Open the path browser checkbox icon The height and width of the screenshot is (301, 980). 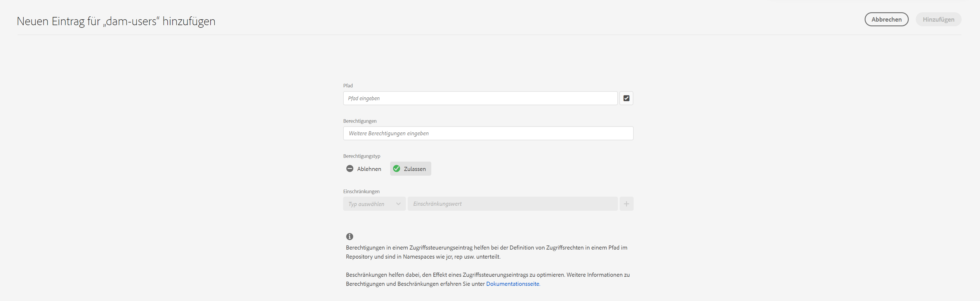coord(626,98)
